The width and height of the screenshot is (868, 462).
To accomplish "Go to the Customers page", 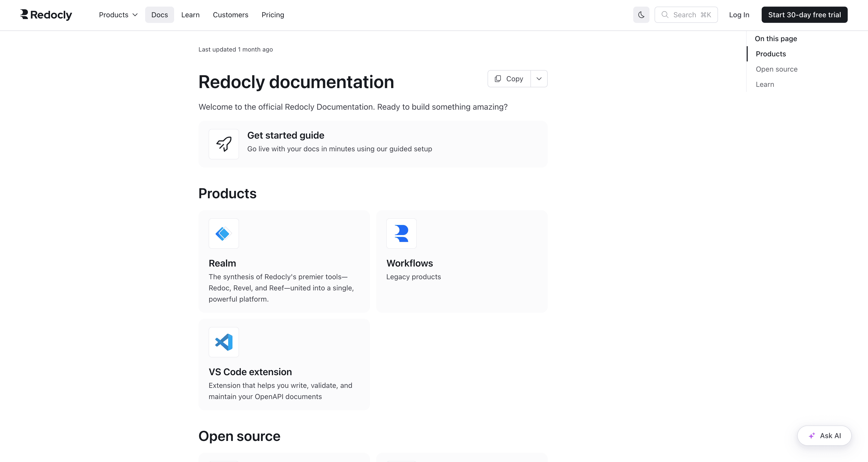I will (230, 15).
